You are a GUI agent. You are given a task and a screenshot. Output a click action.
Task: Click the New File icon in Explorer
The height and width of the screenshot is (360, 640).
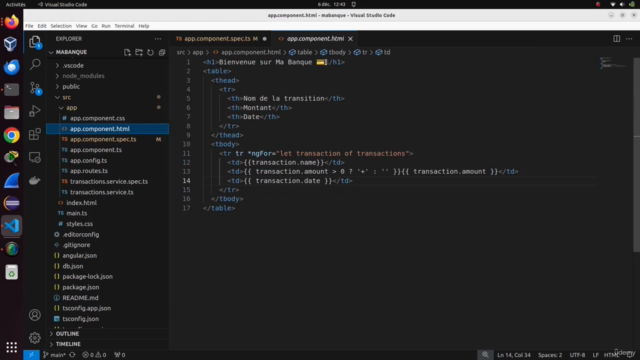127,52
